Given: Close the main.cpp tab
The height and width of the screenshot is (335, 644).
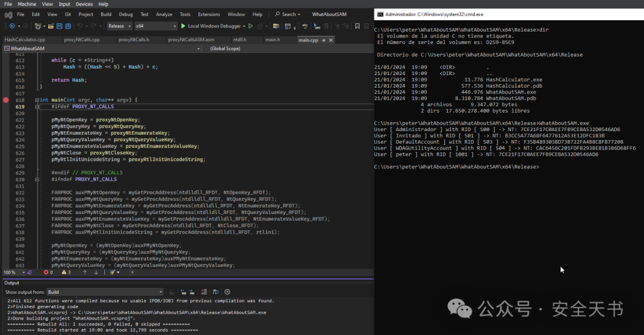Looking at the screenshot, I should click(330, 40).
